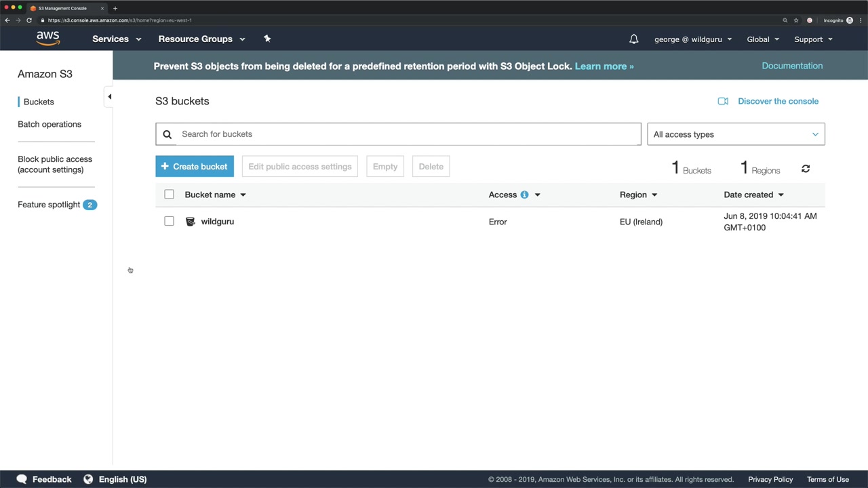Go back in the browser
The width and height of the screenshot is (868, 488).
pos(7,20)
